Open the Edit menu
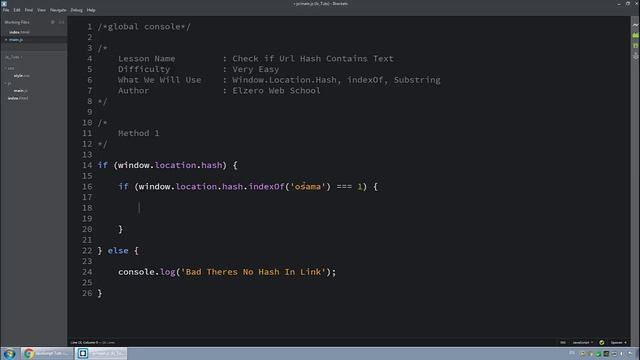Screen dimensions: 640x360 click(17, 10)
